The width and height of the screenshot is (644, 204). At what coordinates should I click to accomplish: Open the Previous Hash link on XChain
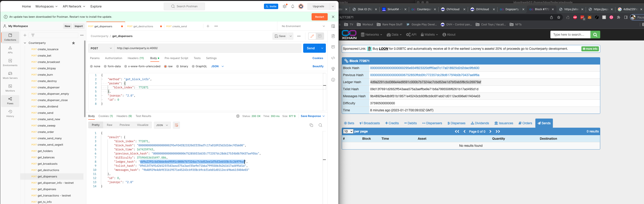424,75
